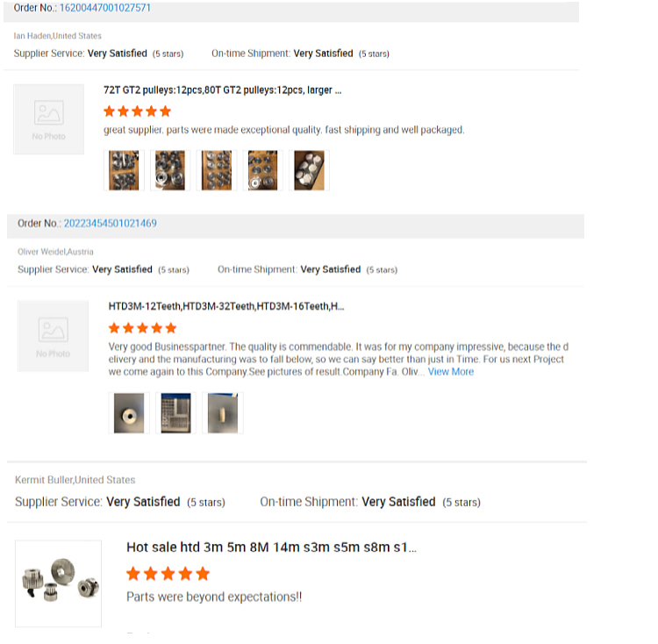Expand Oliver Weidel's review with View More
Screen dimensions: 658x644
(x=450, y=372)
